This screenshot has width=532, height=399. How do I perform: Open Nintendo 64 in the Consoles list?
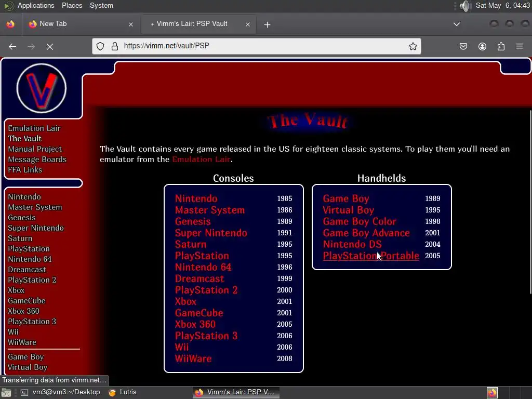(x=203, y=268)
